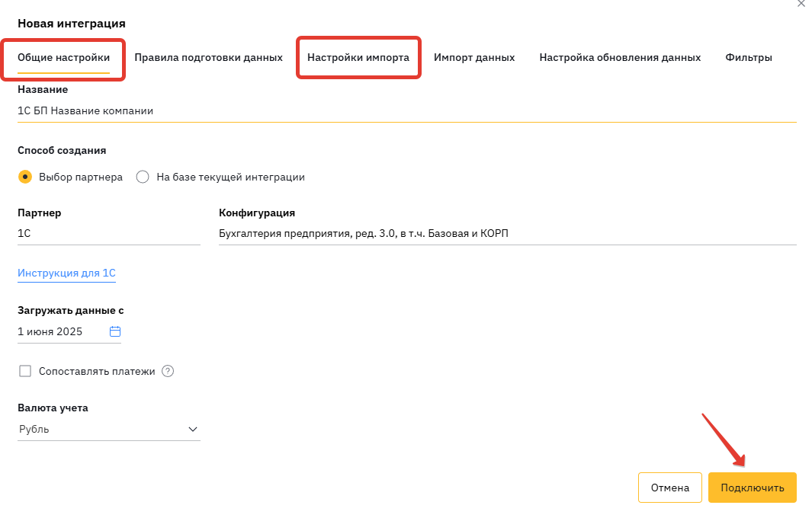Open the Конфигурация selection field
812x518 pixels.
click(x=508, y=233)
